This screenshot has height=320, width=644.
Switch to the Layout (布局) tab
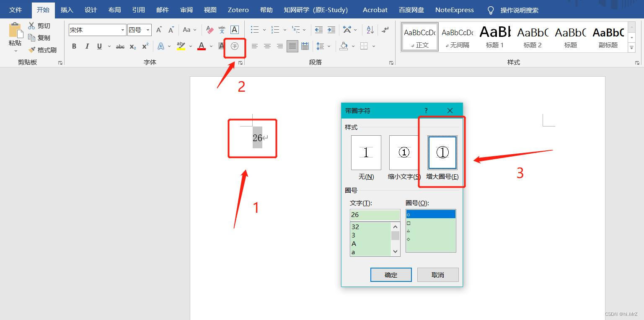tap(114, 10)
